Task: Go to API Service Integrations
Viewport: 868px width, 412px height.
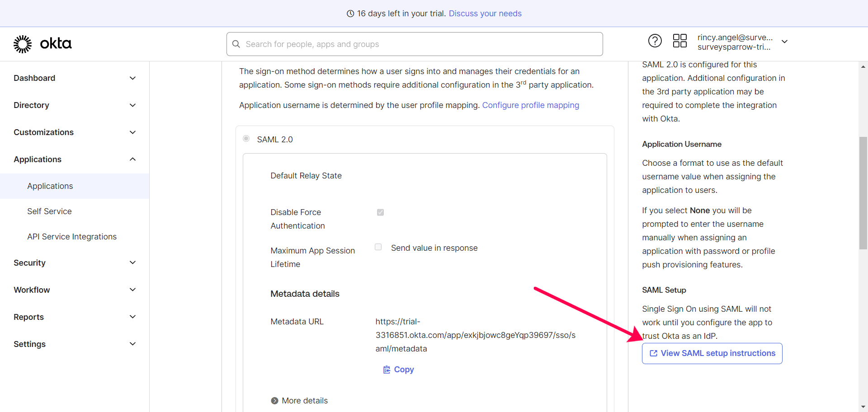Action: (x=72, y=237)
